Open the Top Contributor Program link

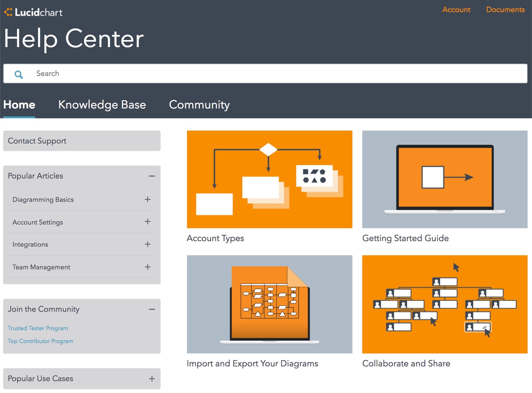click(x=41, y=341)
